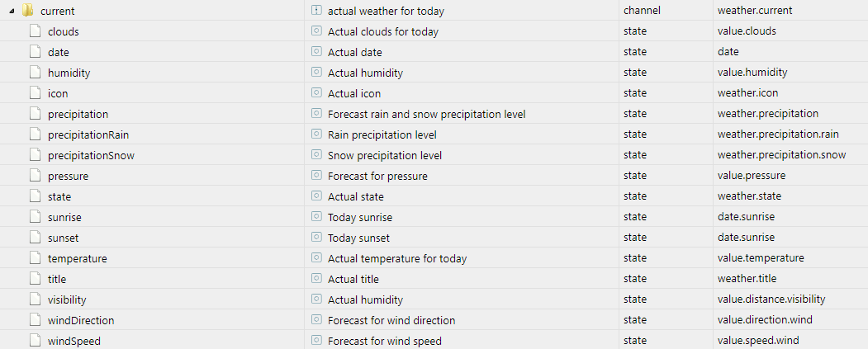
Task: Click the file icon beside clouds
Action: click(35, 31)
